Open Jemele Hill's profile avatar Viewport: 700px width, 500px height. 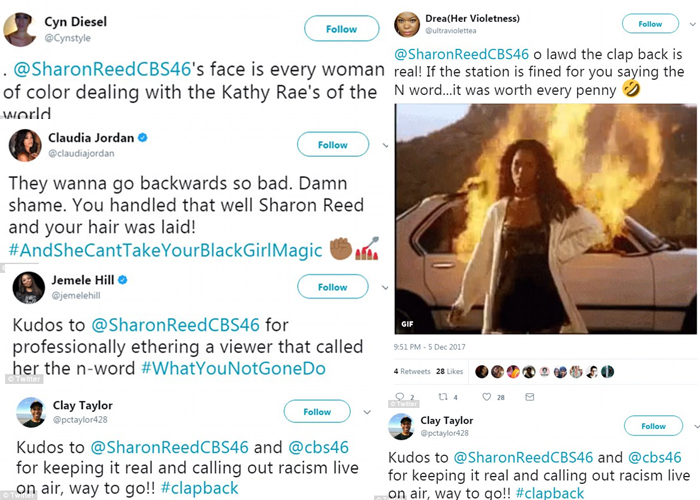point(29,288)
